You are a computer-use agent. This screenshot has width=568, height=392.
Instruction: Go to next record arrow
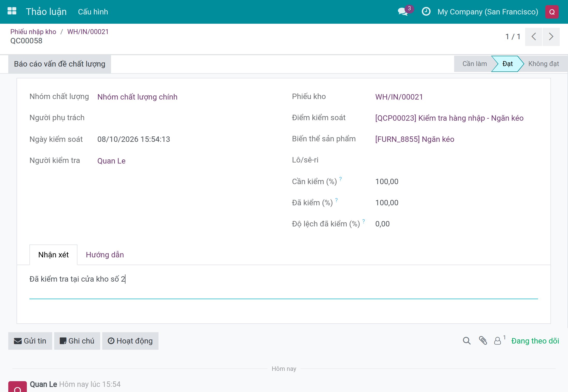tap(551, 37)
